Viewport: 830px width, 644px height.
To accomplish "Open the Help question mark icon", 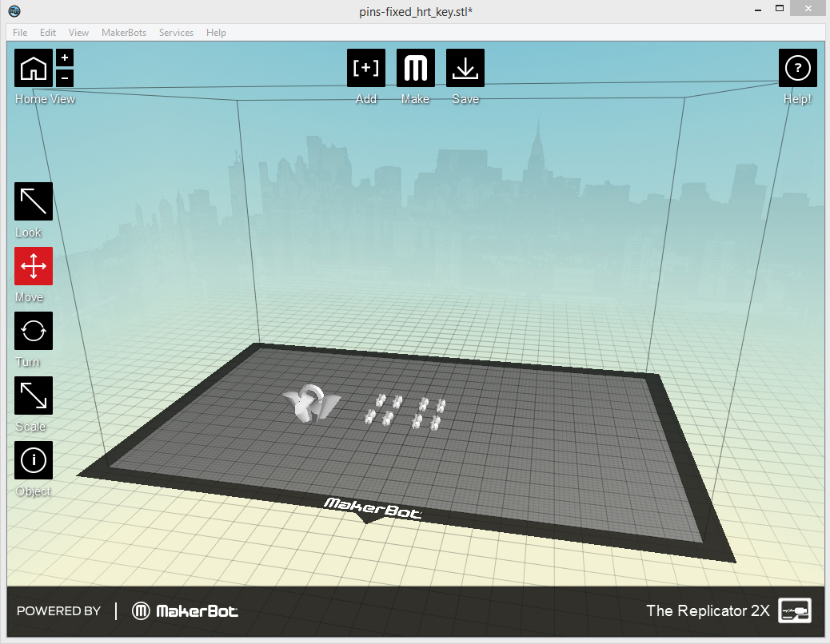I will 797,68.
